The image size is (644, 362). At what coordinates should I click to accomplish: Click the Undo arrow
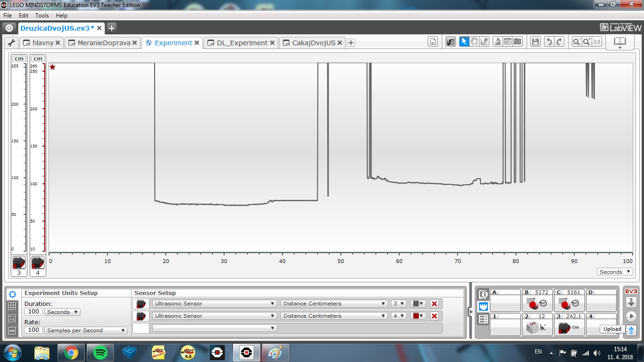(549, 42)
